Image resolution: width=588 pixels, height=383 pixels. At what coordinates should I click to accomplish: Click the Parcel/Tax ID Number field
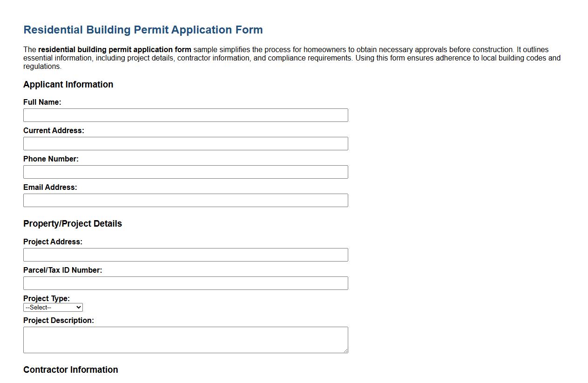[x=185, y=283]
